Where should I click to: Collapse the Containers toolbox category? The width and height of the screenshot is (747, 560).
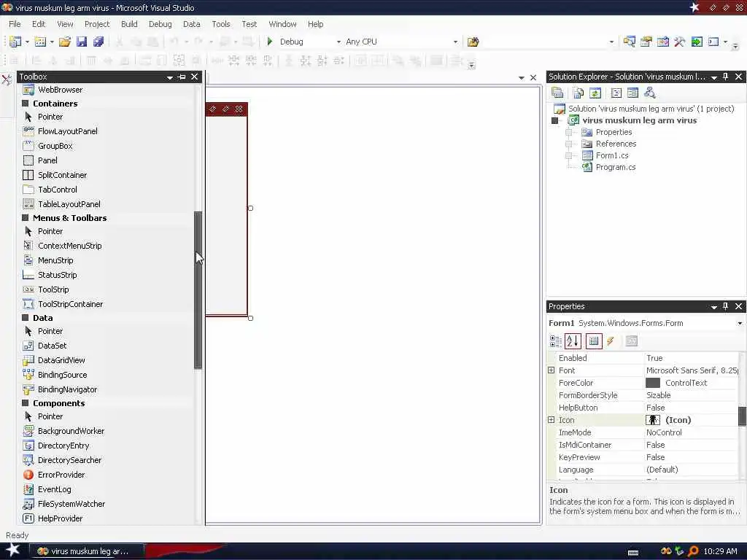coord(26,104)
